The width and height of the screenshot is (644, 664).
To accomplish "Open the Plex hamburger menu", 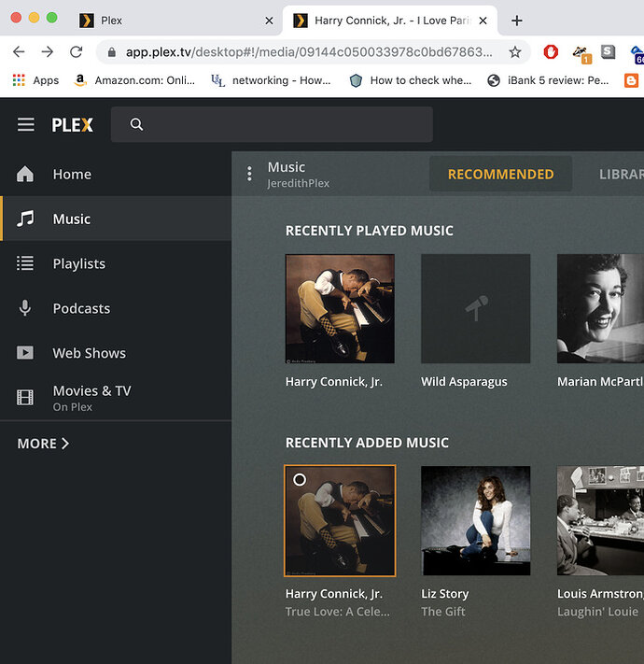I will point(26,124).
